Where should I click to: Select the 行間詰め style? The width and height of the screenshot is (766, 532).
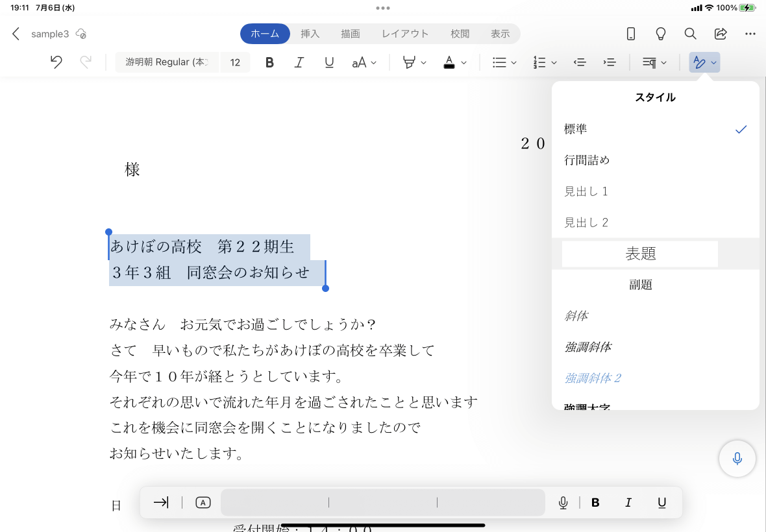click(656, 160)
